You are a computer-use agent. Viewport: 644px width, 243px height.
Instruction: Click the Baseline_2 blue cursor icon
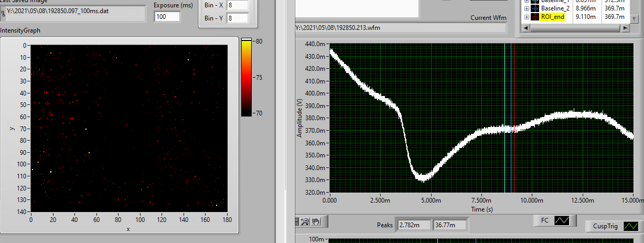(x=535, y=9)
